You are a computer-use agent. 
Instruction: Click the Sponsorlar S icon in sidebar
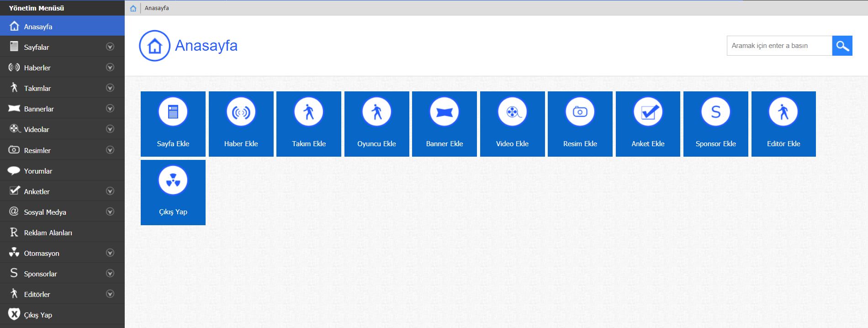click(14, 273)
